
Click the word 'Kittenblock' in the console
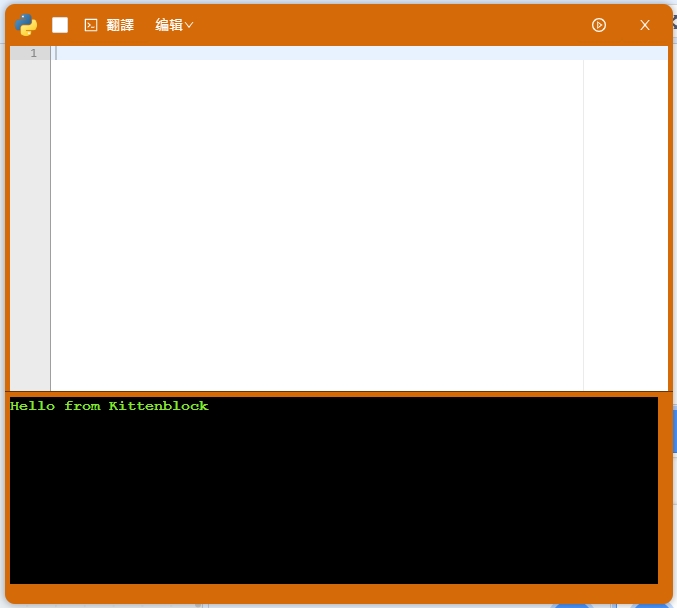[158, 406]
